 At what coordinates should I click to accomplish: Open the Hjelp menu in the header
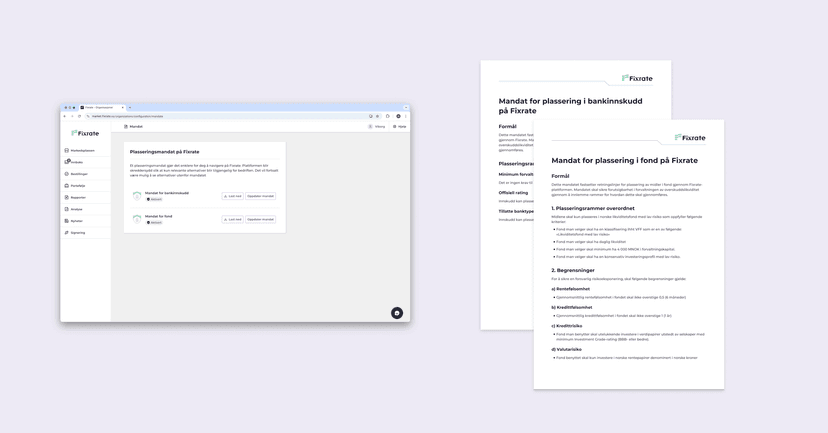pyautogui.click(x=400, y=127)
